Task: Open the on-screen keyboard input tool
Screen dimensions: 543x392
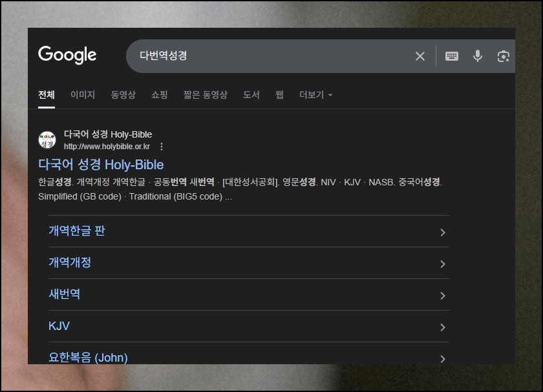Action: click(x=452, y=56)
